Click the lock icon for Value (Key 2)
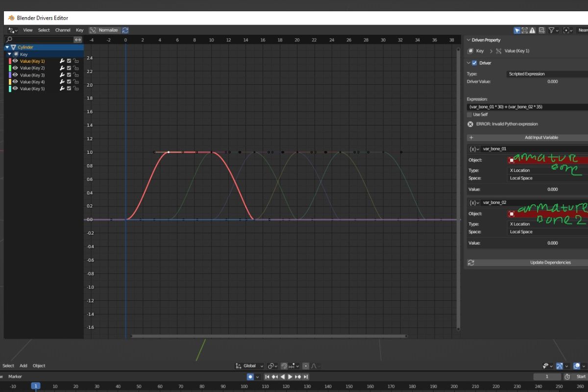 (x=76, y=68)
